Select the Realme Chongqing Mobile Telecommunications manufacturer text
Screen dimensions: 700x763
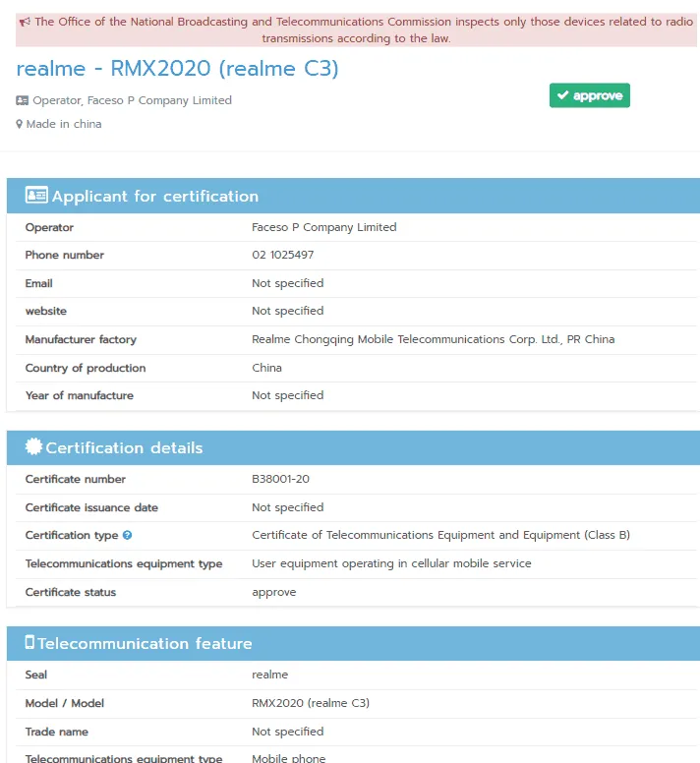point(433,339)
